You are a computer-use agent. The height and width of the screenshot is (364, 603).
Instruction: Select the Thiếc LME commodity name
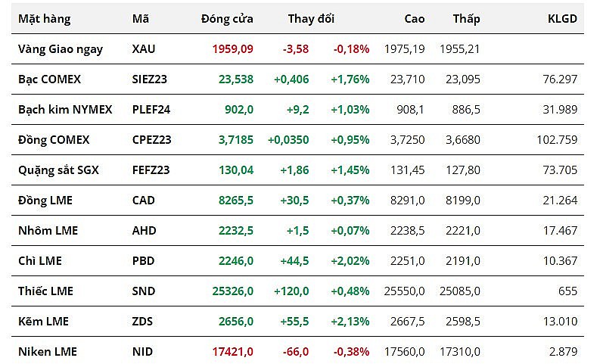[x=45, y=291]
